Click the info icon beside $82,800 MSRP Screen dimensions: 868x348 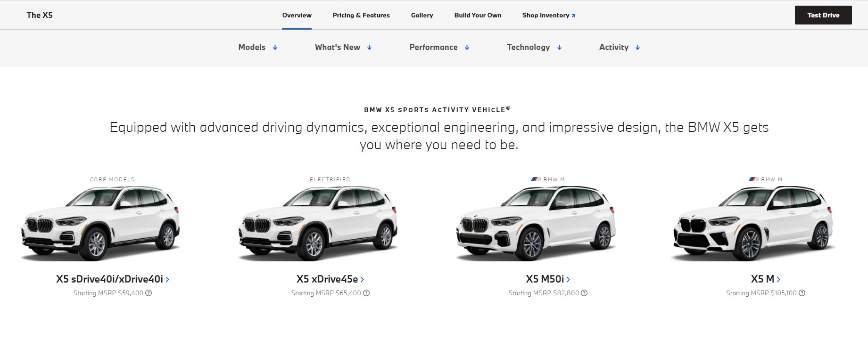584,293
